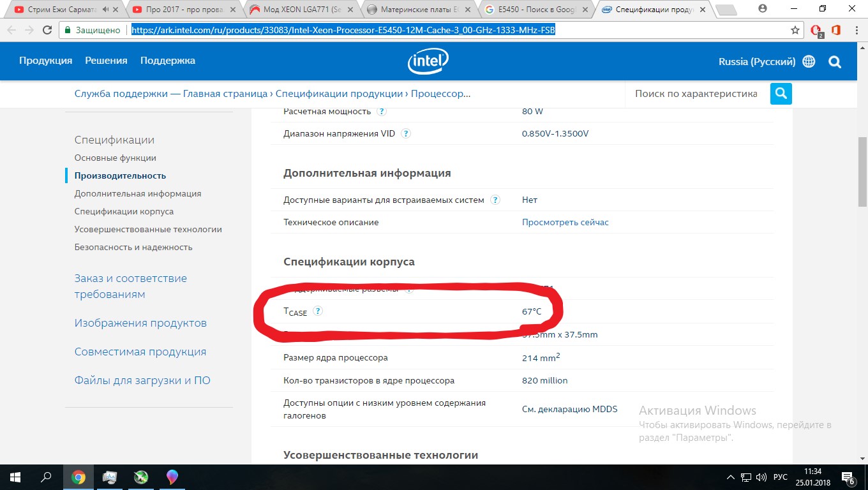Open the globe region selector icon

[809, 62]
